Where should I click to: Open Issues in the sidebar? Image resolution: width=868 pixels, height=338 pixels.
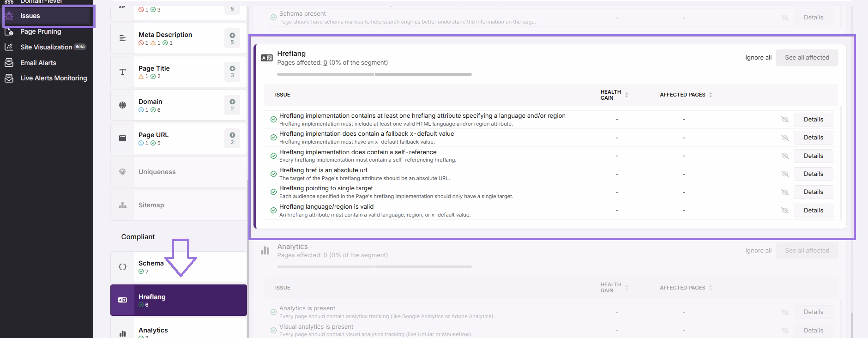tap(30, 16)
